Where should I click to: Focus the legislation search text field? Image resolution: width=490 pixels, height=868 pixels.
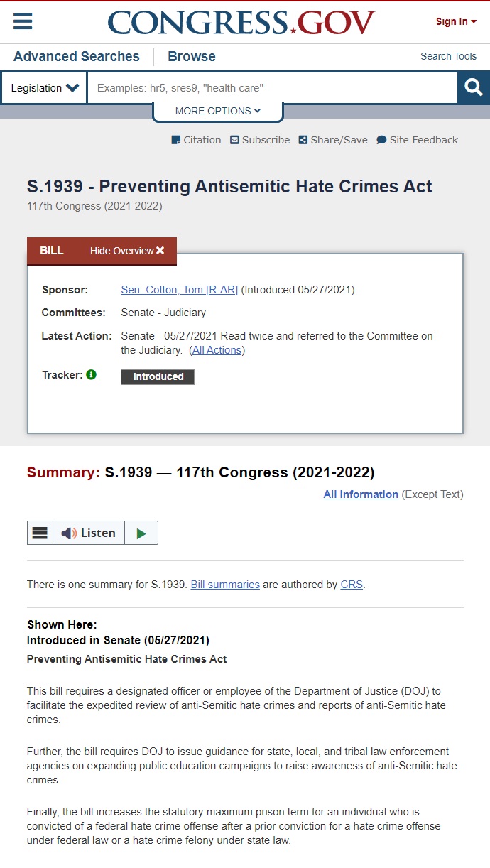click(272, 88)
